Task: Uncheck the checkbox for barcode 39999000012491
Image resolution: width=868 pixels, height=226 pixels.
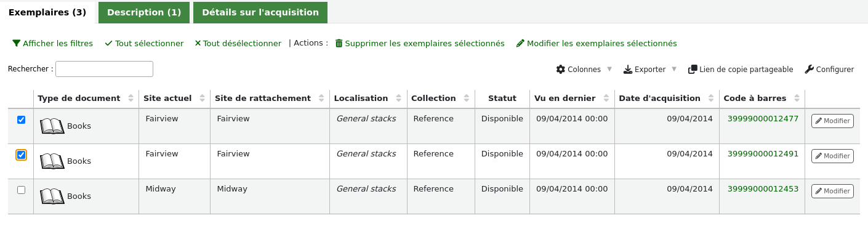Action: (22, 155)
